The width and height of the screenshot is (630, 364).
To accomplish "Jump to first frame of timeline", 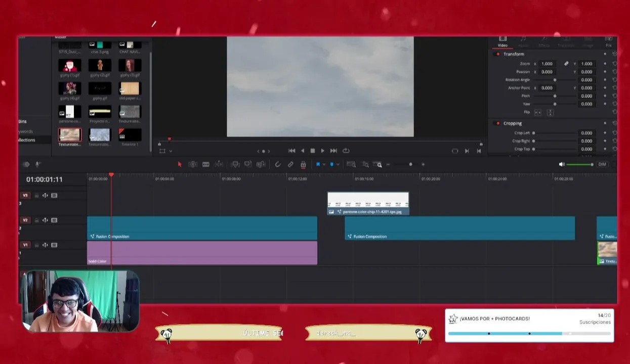I will pos(292,151).
